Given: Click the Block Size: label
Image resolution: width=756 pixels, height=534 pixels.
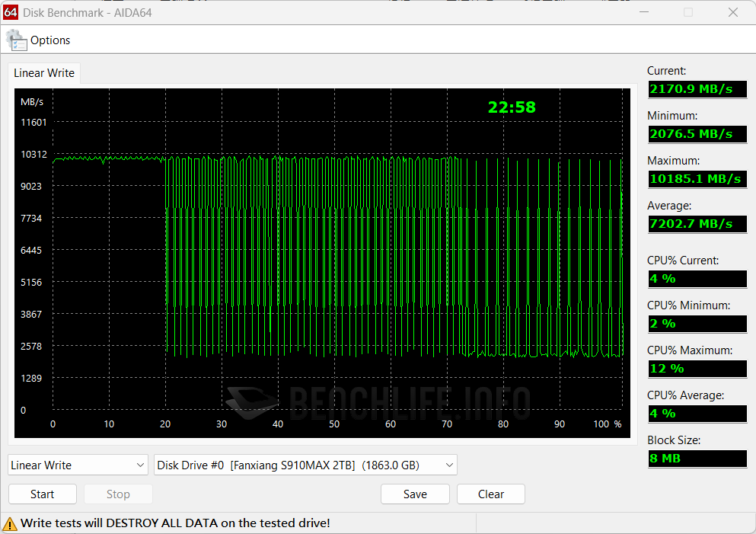Looking at the screenshot, I should (x=674, y=440).
